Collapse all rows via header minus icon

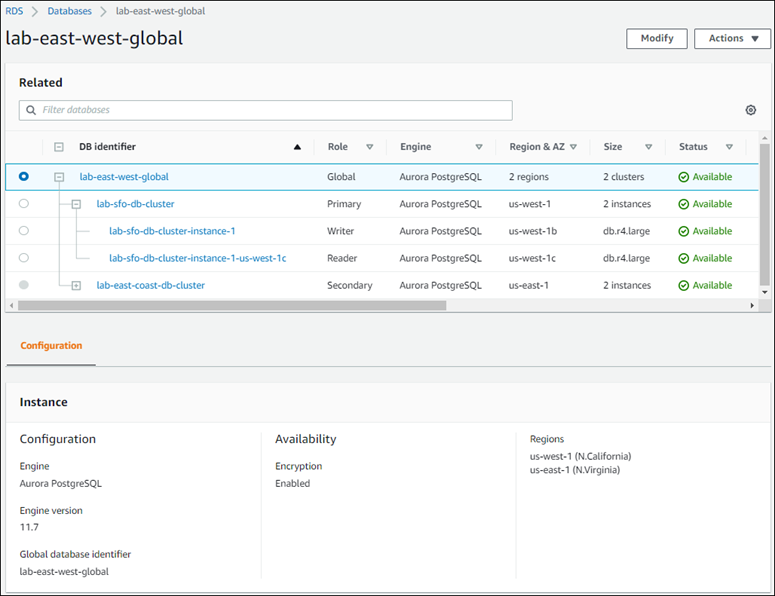[x=59, y=147]
